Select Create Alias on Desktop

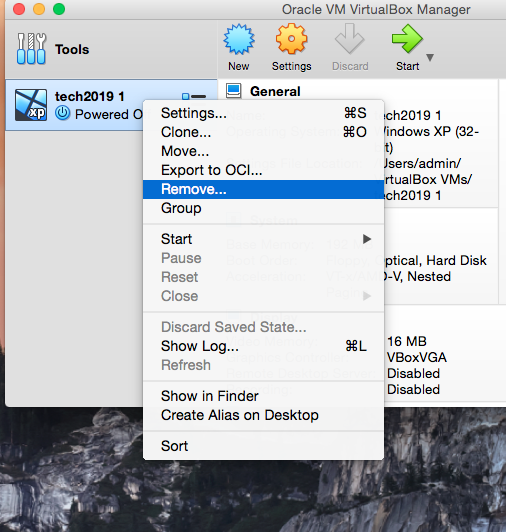263,415
